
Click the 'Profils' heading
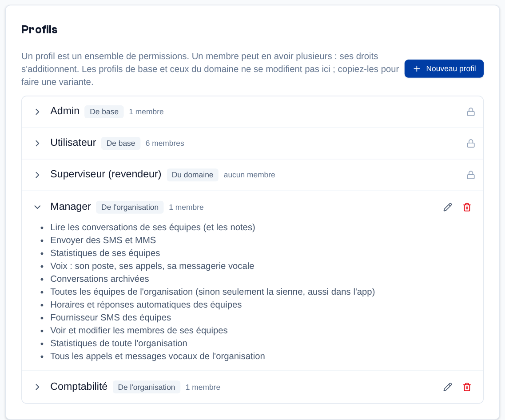[39, 30]
